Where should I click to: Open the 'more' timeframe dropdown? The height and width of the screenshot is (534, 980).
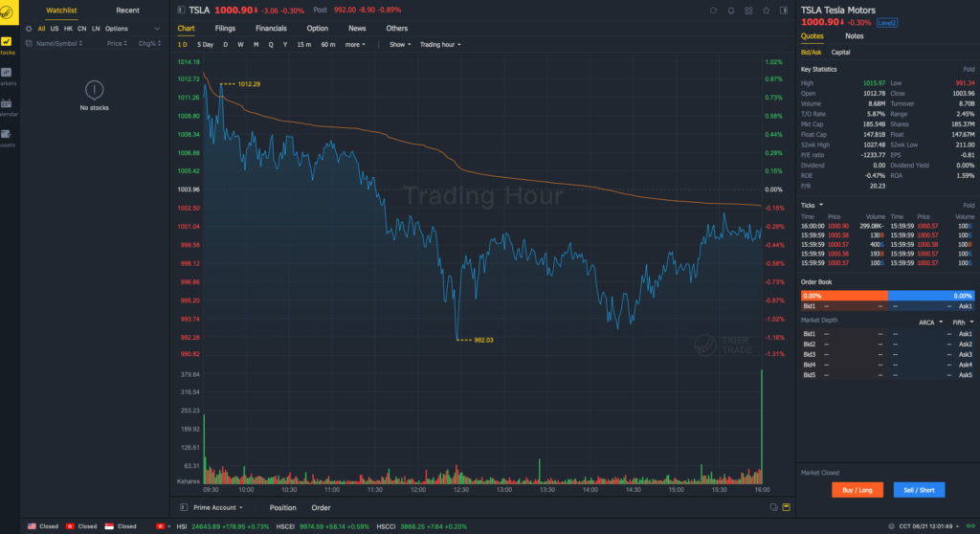pyautogui.click(x=355, y=45)
